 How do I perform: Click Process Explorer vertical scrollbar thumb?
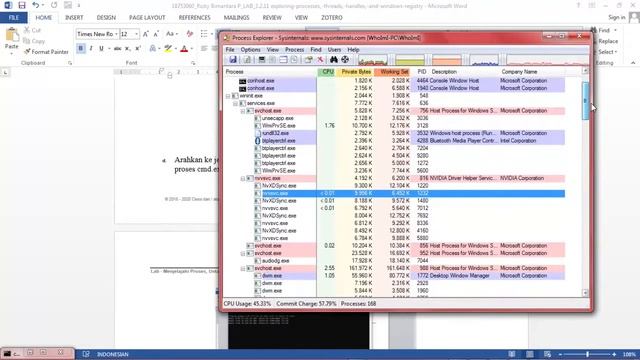pos(585,100)
